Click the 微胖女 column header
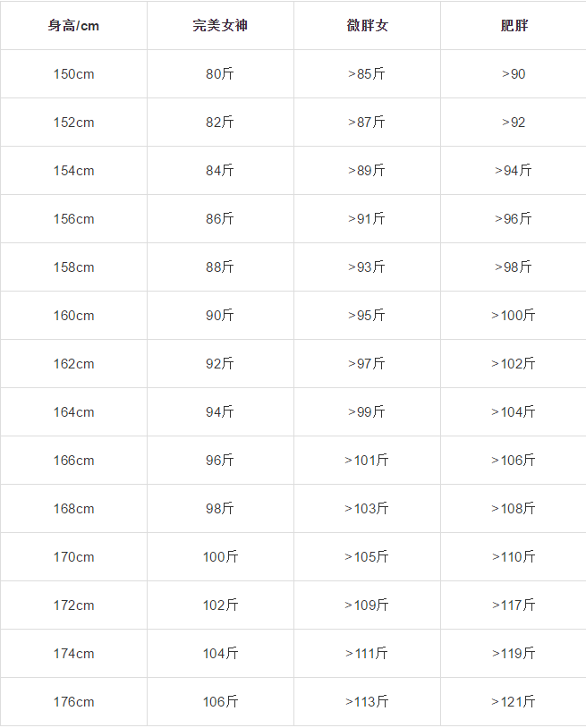The image size is (586, 728). [x=367, y=26]
